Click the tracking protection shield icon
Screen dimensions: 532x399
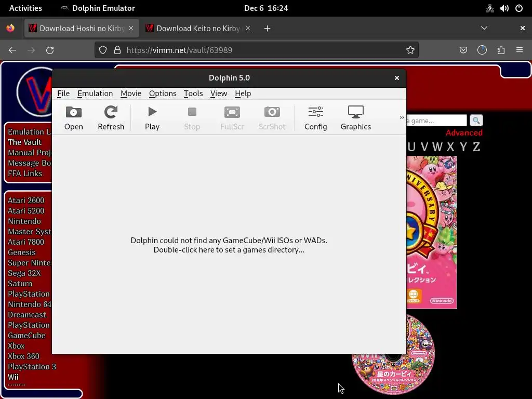click(x=103, y=50)
